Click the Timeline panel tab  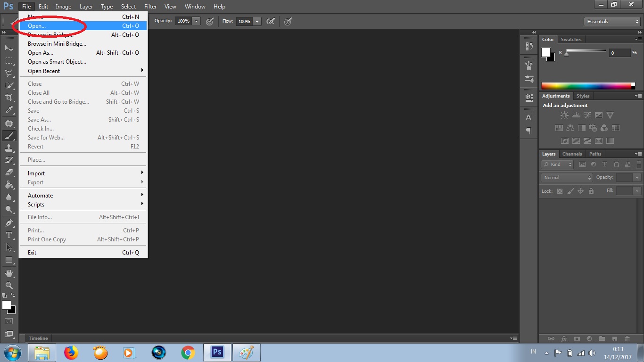click(38, 338)
